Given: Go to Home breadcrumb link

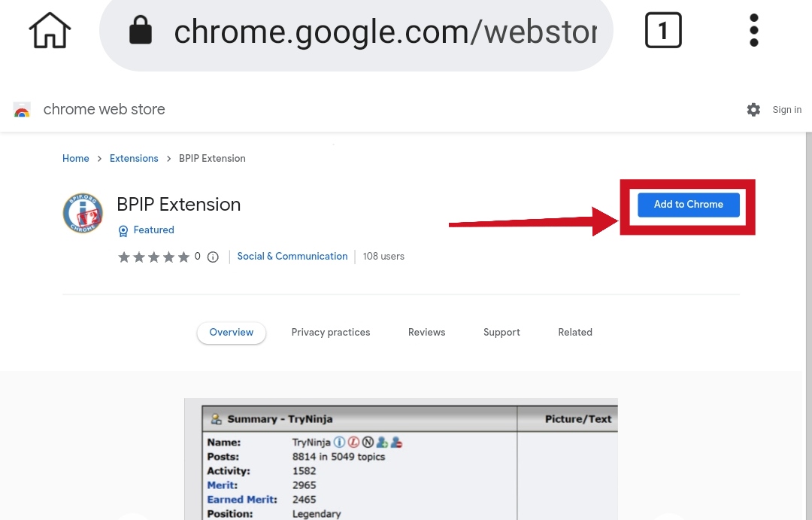Looking at the screenshot, I should click(76, 158).
